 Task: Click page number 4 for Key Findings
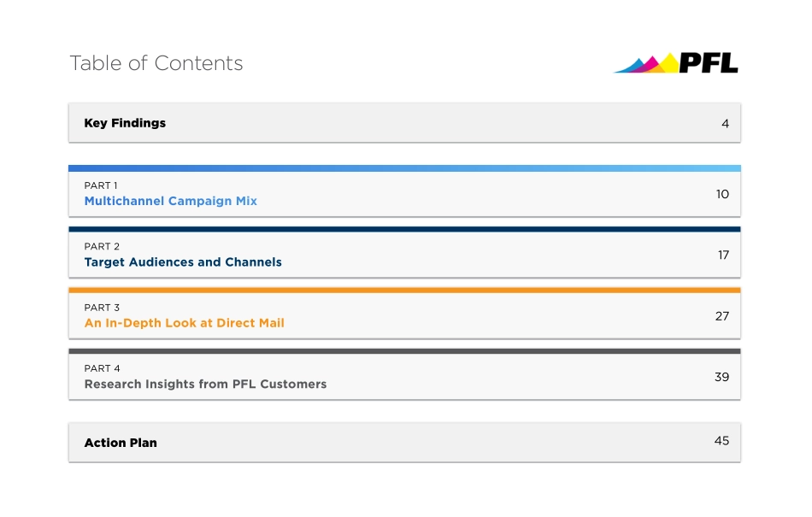coord(725,124)
